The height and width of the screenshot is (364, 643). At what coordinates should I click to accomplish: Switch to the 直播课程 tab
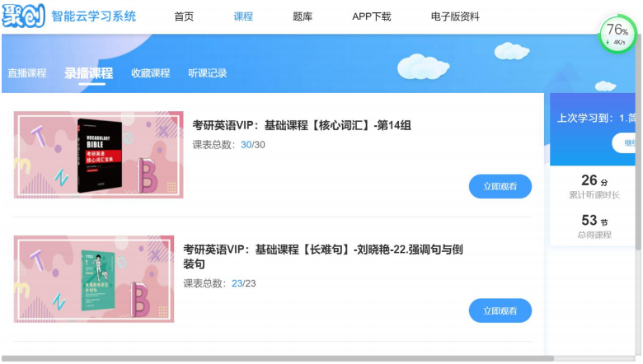click(27, 73)
